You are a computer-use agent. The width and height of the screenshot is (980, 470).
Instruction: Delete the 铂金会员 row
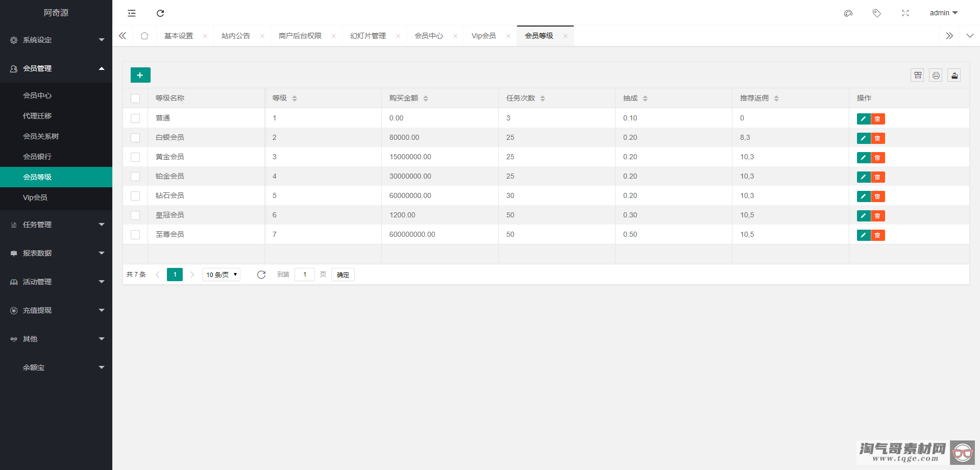tap(878, 177)
